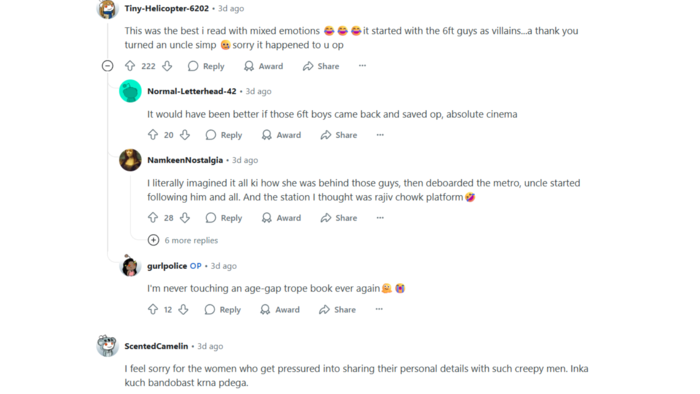Upvote Tiny-Helicopter-6202's comment
Screen dimensions: 700x394
[x=130, y=66]
